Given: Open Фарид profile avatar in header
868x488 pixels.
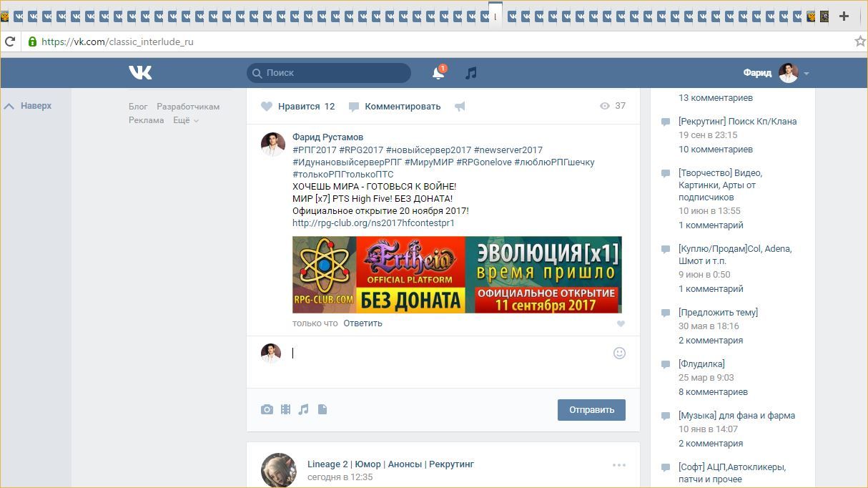Looking at the screenshot, I should tap(788, 73).
